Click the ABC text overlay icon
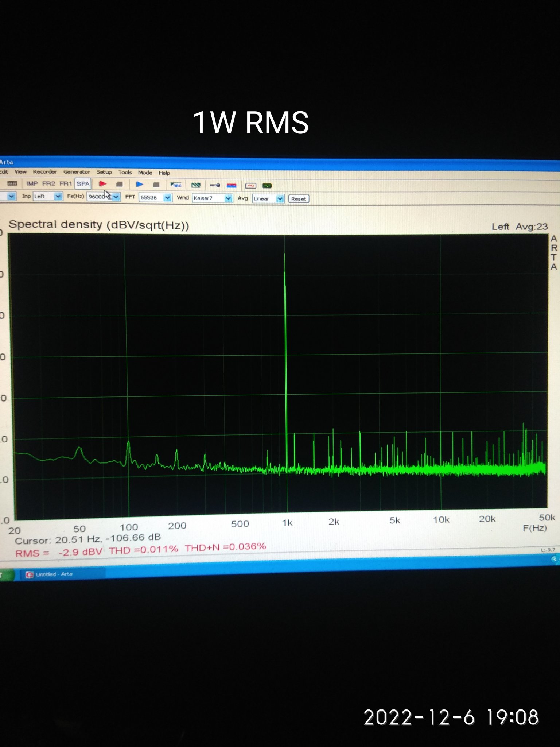 coord(176,185)
